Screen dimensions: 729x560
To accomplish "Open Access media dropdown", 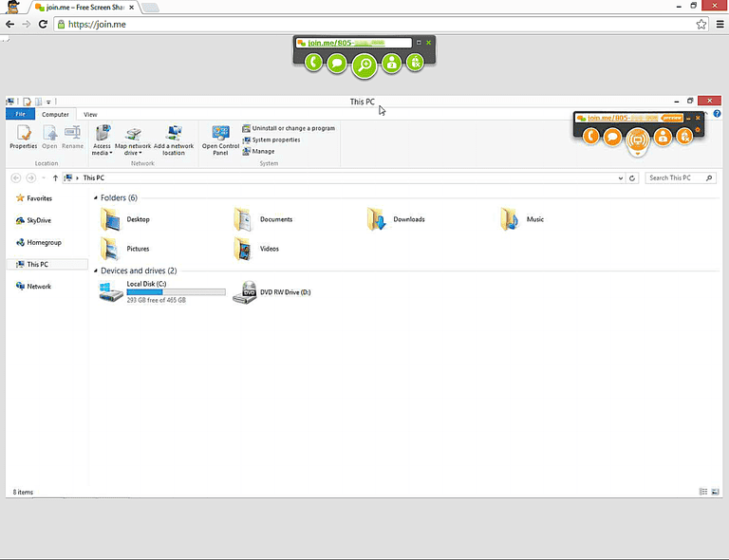I will [x=102, y=140].
